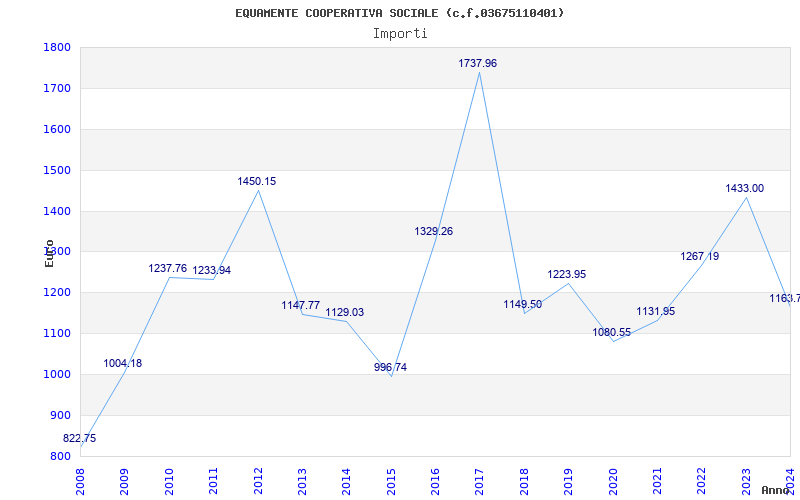The height and width of the screenshot is (500, 800).
Task: Click the 2019 x-axis year label
Action: pyautogui.click(x=568, y=480)
